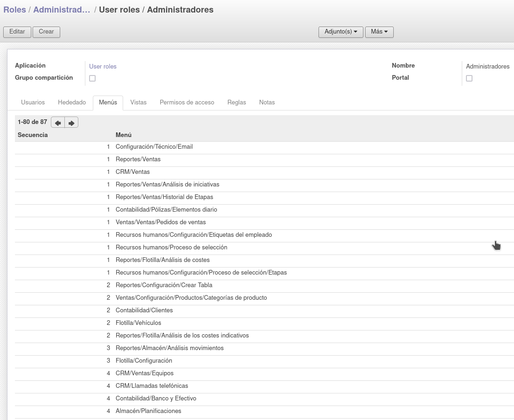This screenshot has height=420, width=514.
Task: Open the Notas tab
Action: (x=267, y=103)
